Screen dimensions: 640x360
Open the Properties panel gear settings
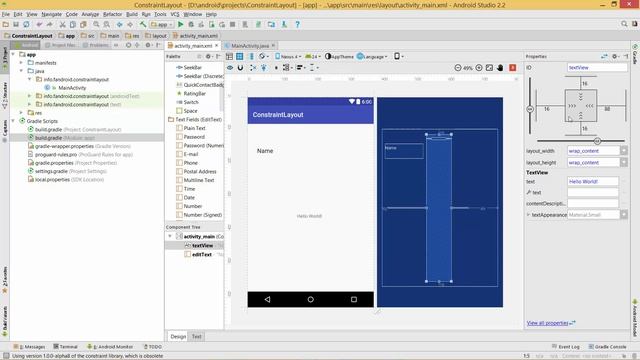point(615,56)
